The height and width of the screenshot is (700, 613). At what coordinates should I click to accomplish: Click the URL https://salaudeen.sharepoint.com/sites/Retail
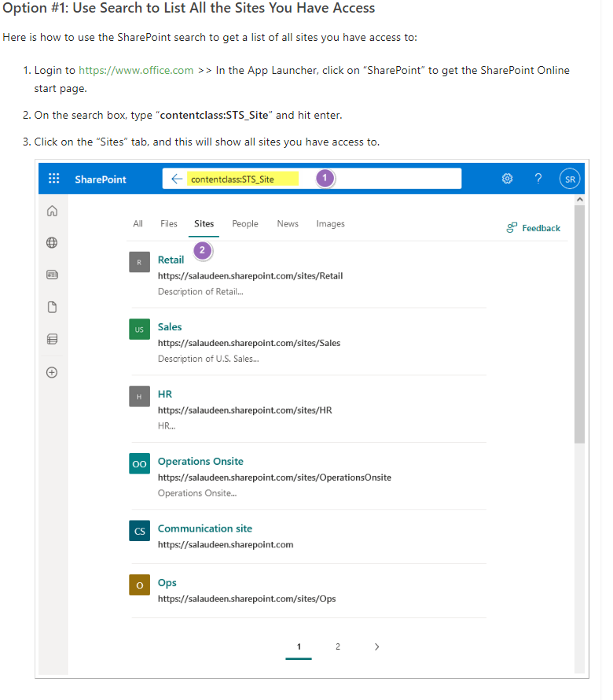point(250,276)
